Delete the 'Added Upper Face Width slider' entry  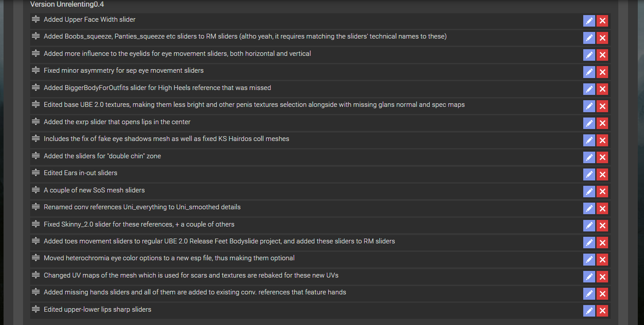pos(602,21)
